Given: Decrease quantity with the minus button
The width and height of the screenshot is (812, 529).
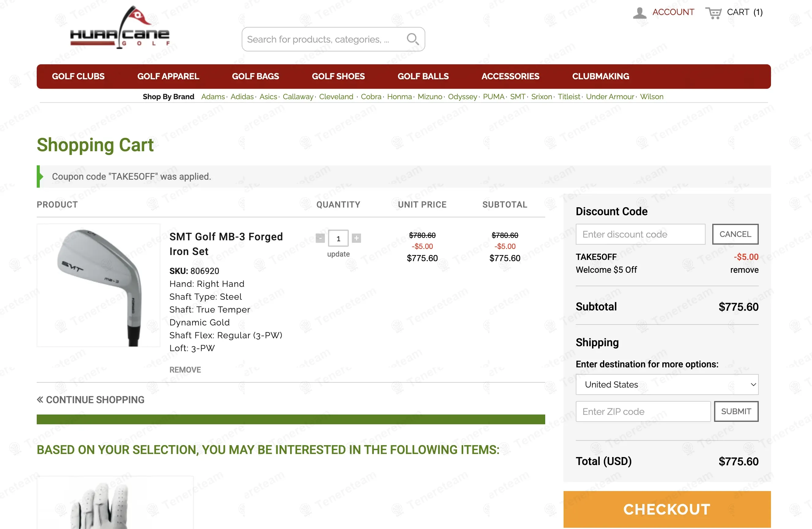Looking at the screenshot, I should (x=320, y=238).
